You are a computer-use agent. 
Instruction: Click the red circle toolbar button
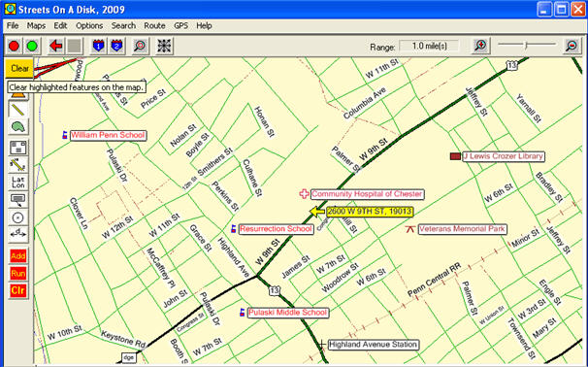[15, 46]
